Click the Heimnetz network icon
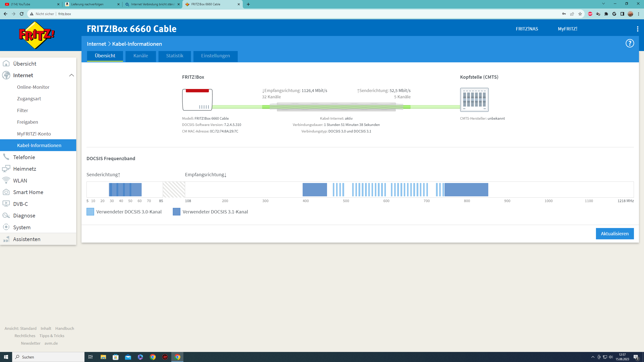This screenshot has width=644, height=362. [x=6, y=169]
